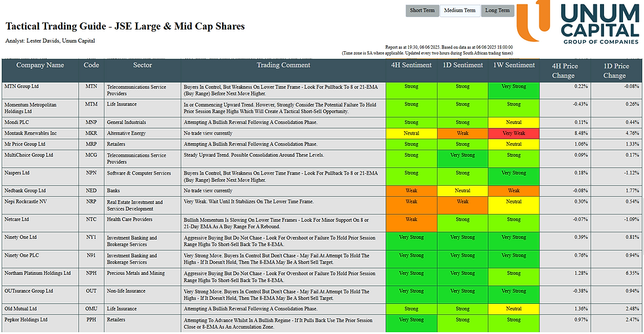The width and height of the screenshot is (644, 334).
Task: Select Mr Price Group Ltd company name
Action: click(25, 144)
